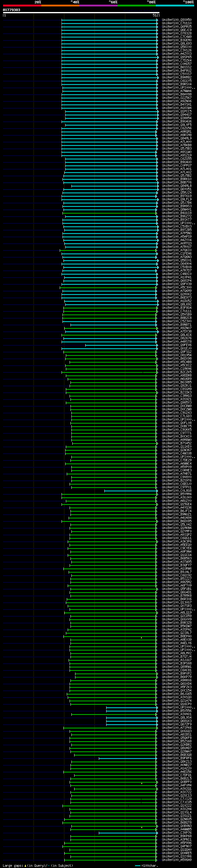Click hit label UniRef100_Q5FUB1
The image size is (197, 868).
[177, 589]
